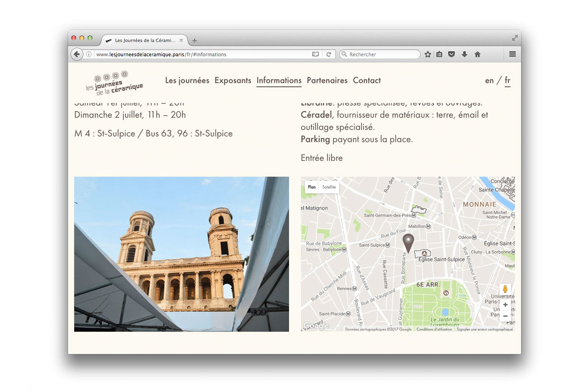The height and width of the screenshot is (392, 588).
Task: Open the hamburger menu in Firefox
Action: click(512, 54)
